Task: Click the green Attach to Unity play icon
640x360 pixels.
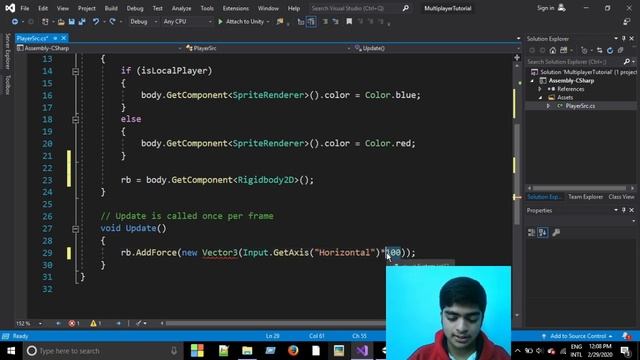Action: [x=220, y=22]
